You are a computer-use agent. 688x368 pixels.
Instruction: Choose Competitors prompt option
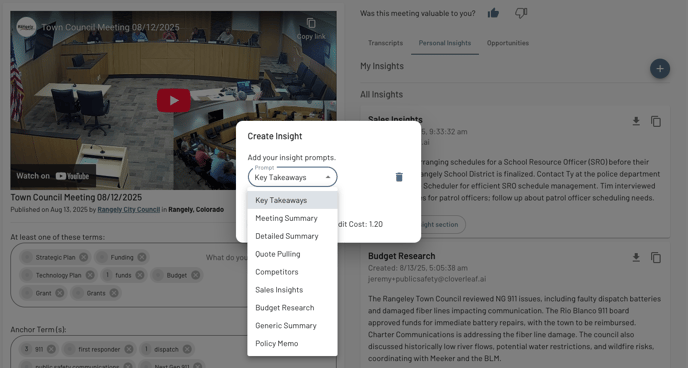pyautogui.click(x=292, y=272)
